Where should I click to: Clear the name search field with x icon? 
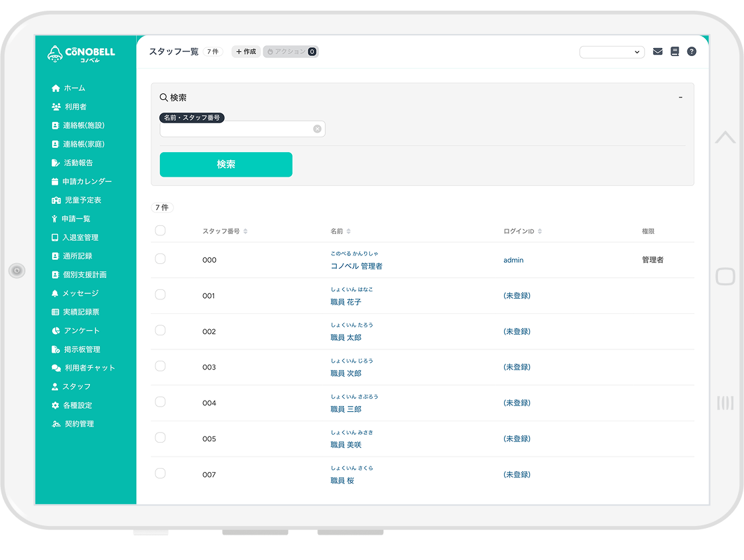pyautogui.click(x=317, y=129)
